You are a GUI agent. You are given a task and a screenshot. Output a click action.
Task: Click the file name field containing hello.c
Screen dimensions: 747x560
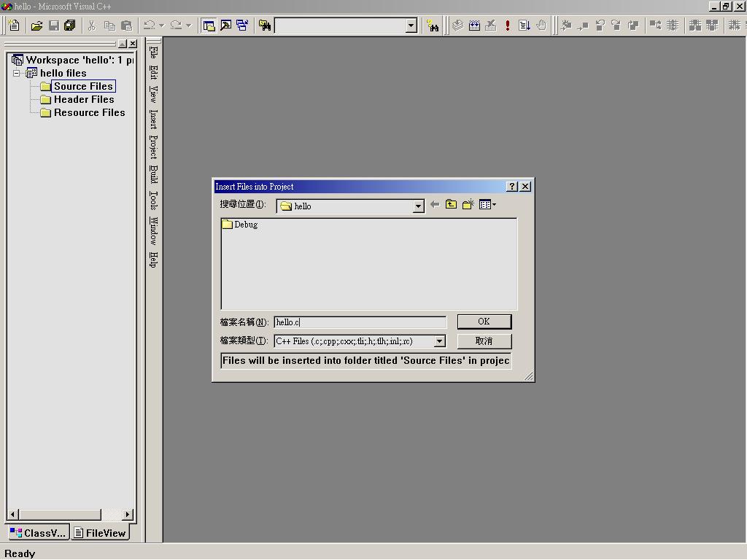tap(360, 322)
